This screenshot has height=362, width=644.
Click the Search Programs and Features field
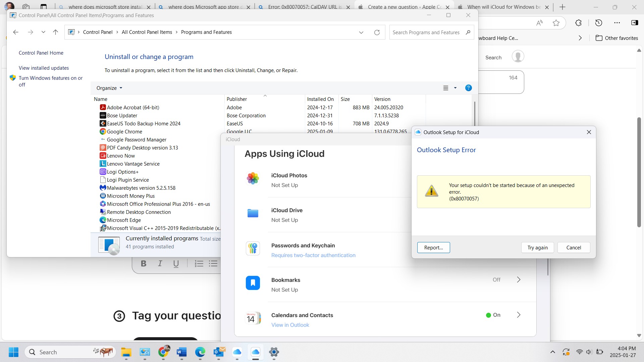[426, 32]
